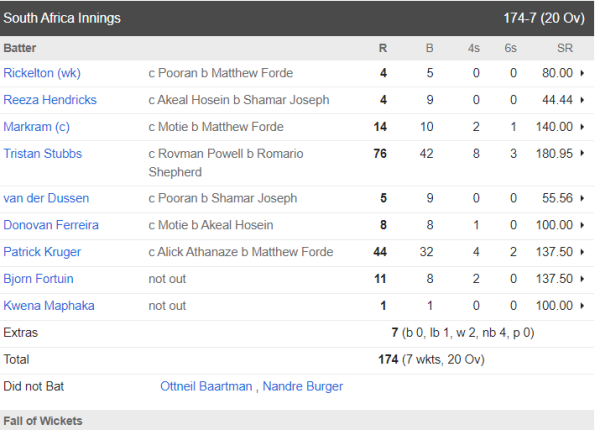600x430 pixels.
Task: Expand Reeza Hendricks row arrow beside 44.44
Action: [x=583, y=100]
